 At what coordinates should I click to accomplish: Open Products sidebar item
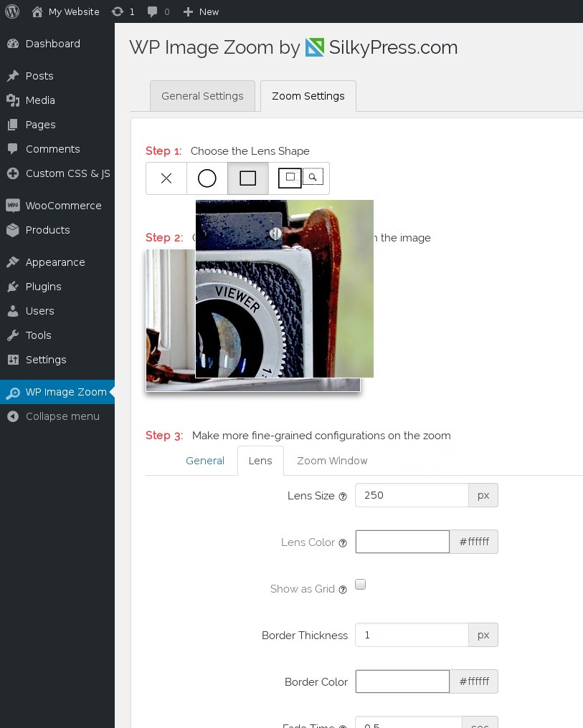pos(57,230)
